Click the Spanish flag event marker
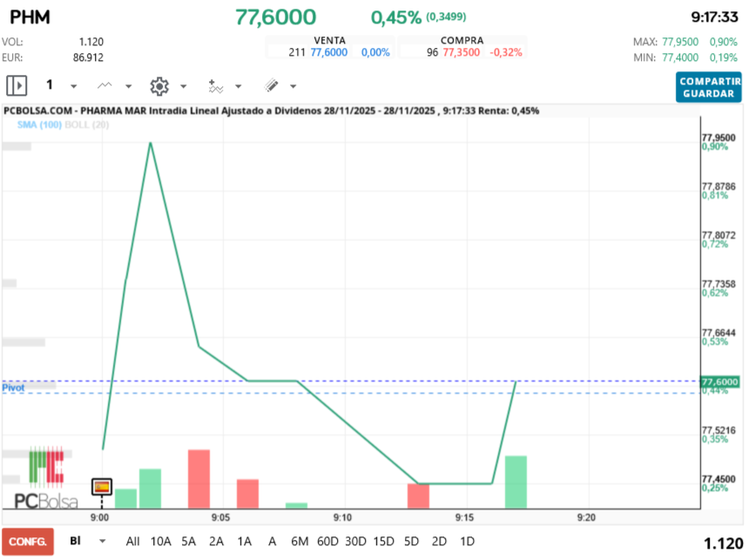Screen dimensions: 755x560 pos(102,487)
